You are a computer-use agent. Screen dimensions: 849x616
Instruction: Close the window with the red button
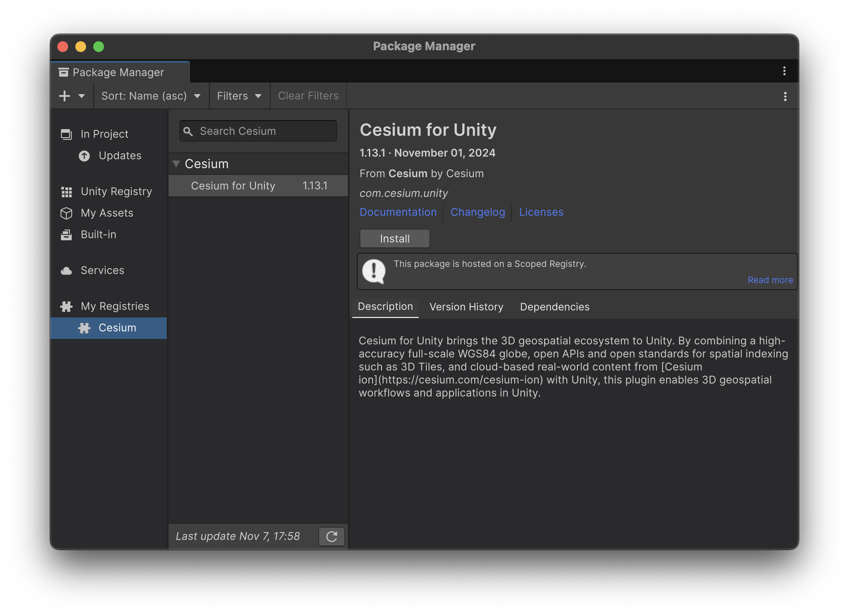click(63, 47)
